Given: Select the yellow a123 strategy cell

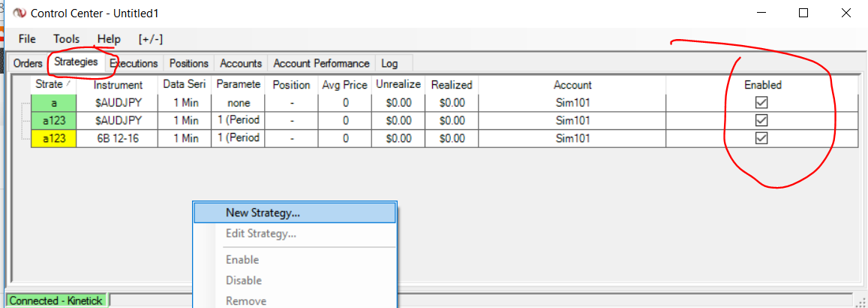Looking at the screenshot, I should (54, 138).
